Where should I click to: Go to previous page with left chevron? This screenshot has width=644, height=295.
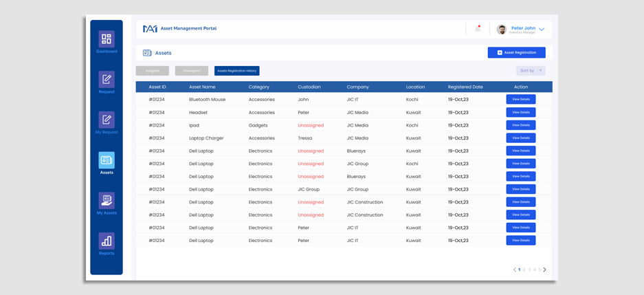click(514, 270)
